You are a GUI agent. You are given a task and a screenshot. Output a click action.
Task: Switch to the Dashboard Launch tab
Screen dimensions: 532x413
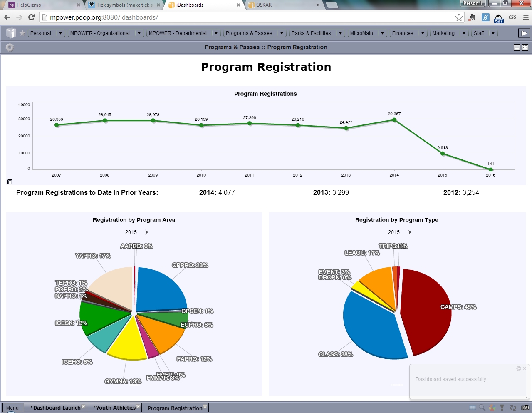(x=56, y=408)
